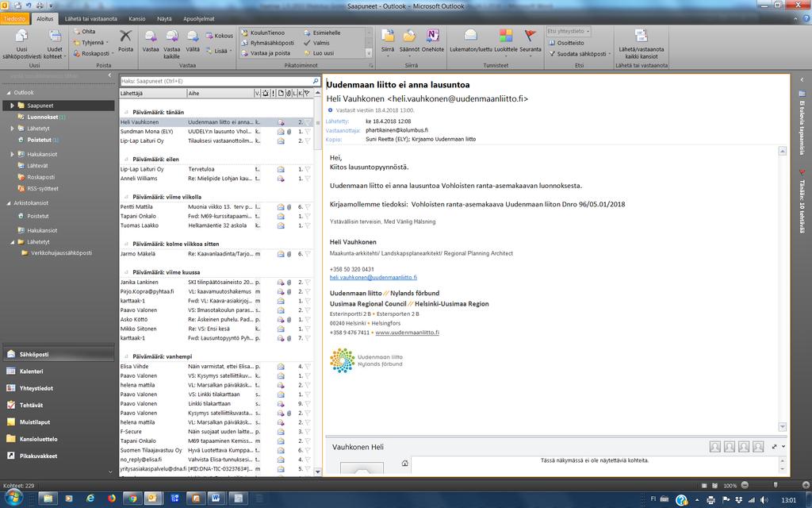Ignore the conversation with Ohita

point(84,32)
